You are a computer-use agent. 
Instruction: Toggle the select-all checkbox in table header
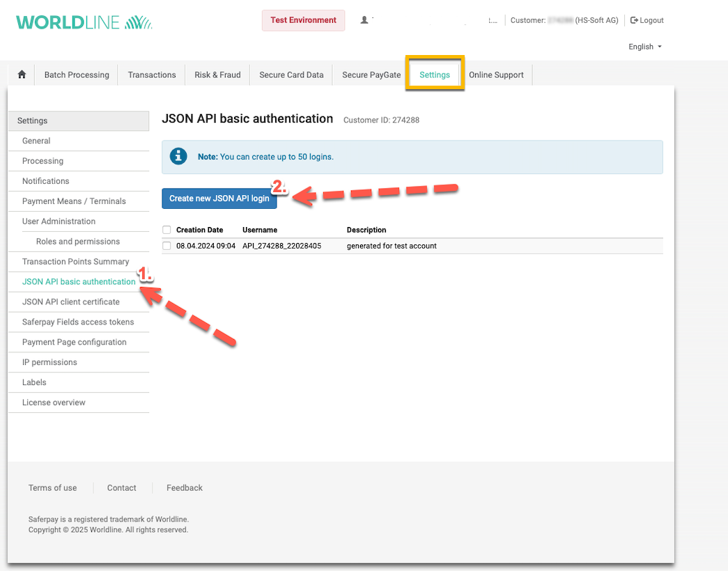pos(166,230)
